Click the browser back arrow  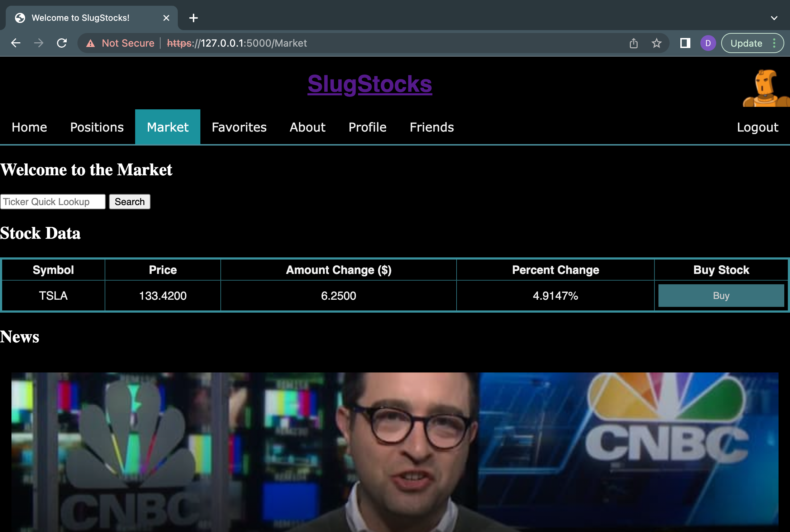pyautogui.click(x=16, y=43)
